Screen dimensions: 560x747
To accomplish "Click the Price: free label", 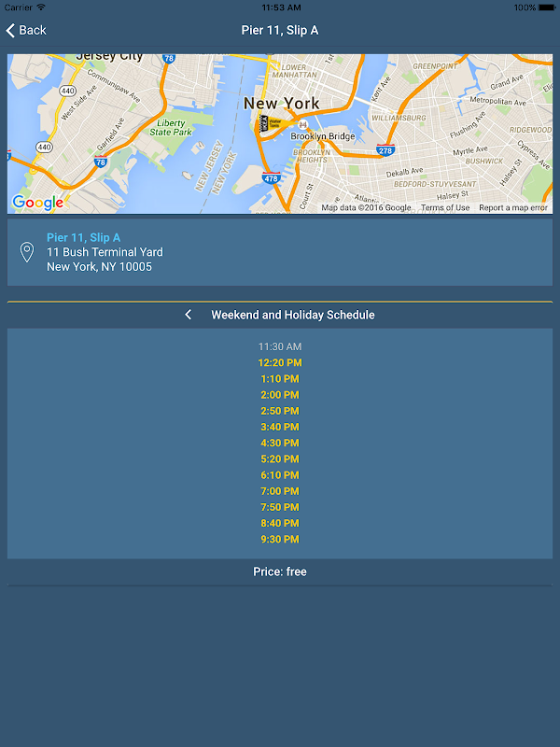I will click(x=280, y=571).
